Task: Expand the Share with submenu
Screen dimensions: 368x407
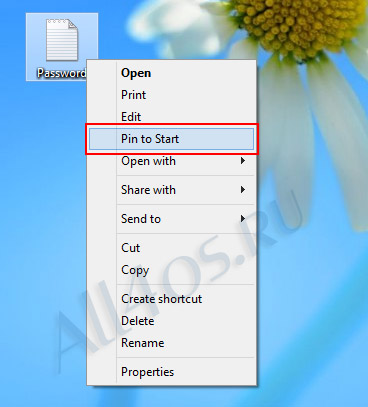Action: [x=171, y=190]
